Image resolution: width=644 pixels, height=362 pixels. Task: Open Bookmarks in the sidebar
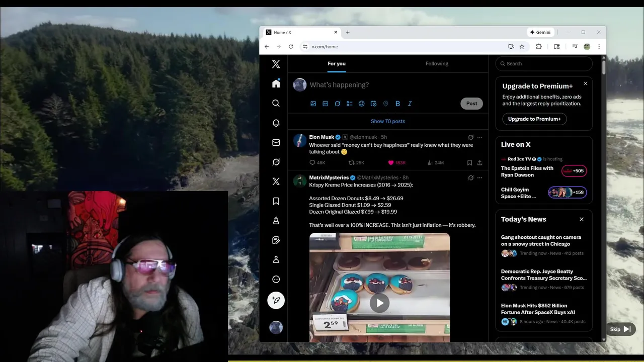click(x=276, y=201)
